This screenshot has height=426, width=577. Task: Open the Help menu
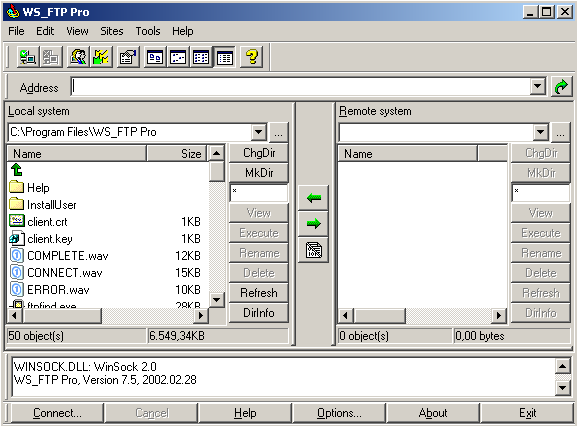pyautogui.click(x=183, y=31)
